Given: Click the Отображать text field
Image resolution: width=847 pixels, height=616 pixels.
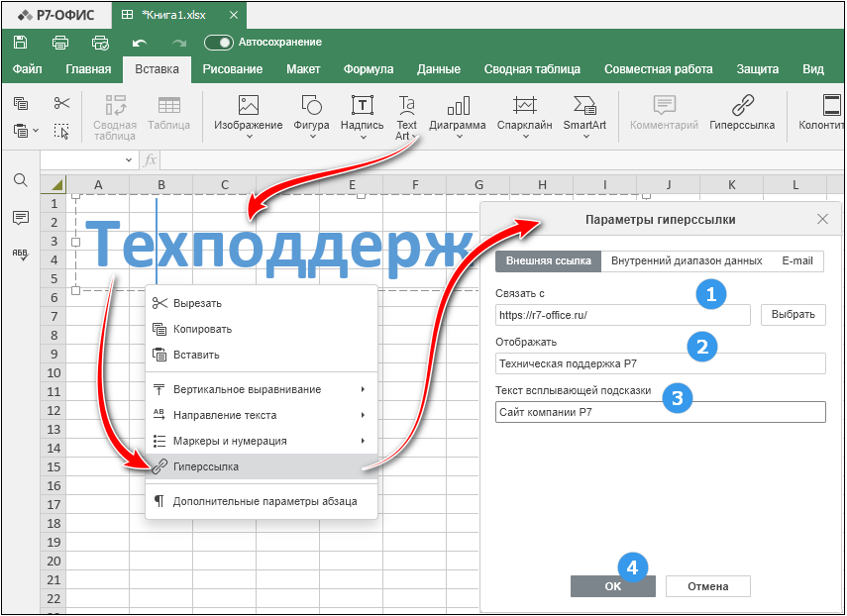Looking at the screenshot, I should [660, 363].
